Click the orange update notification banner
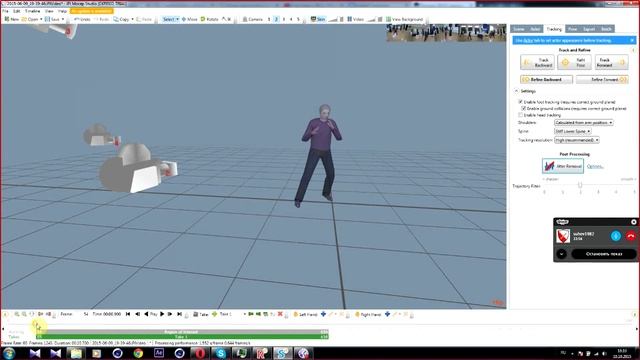 coord(91,11)
